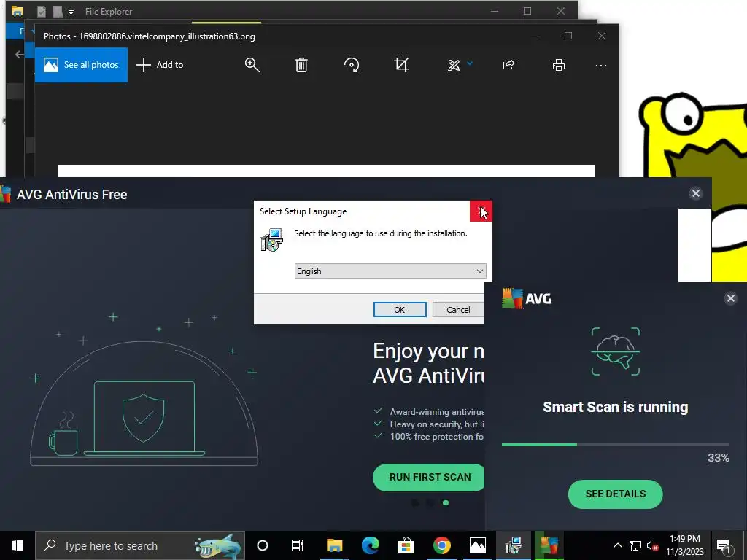This screenshot has width=747, height=560.
Task: Click the AVG logo in scan popup
Action: pos(527,298)
